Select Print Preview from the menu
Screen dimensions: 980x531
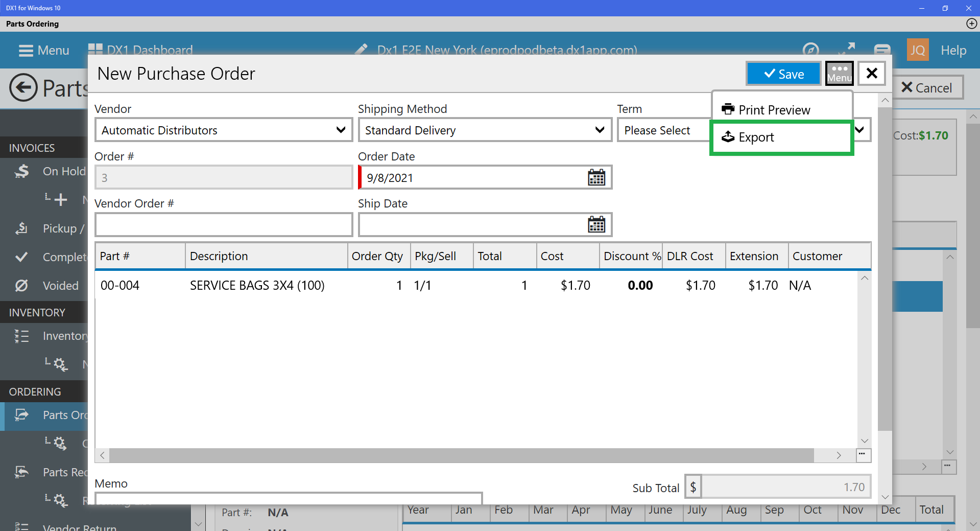[x=782, y=109]
